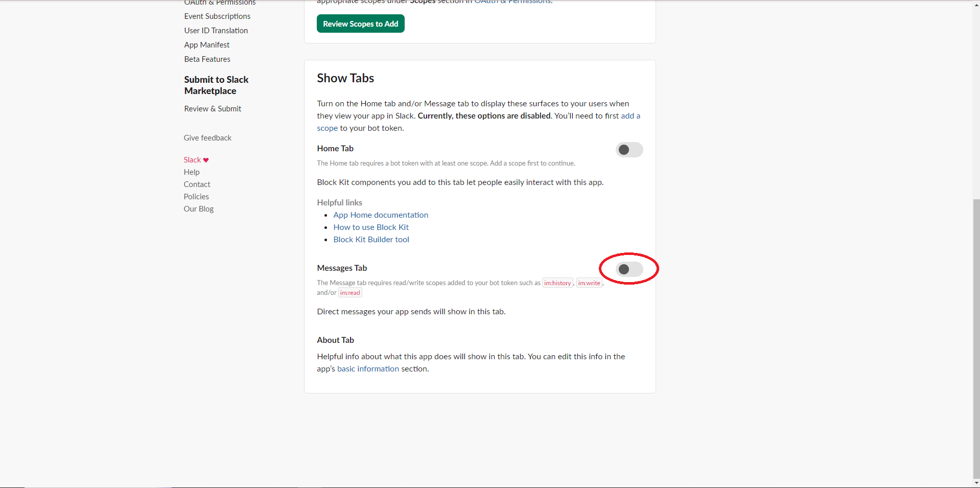980x488 pixels.
Task: Open the Contact link
Action: click(197, 184)
